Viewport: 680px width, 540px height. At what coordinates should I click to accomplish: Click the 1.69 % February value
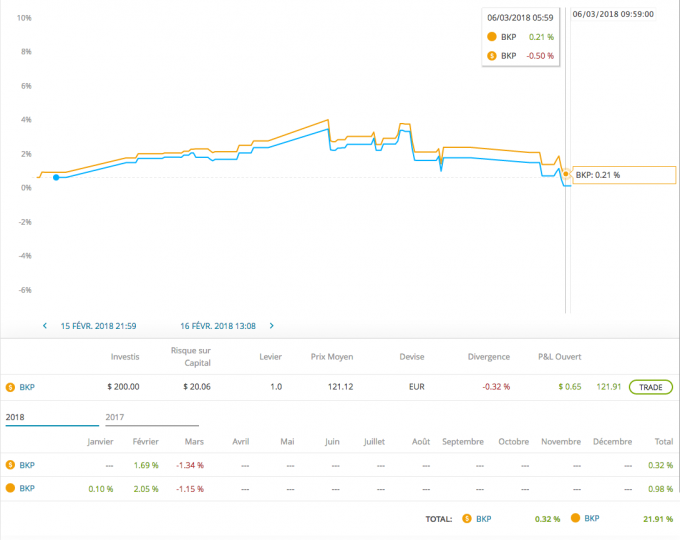[x=146, y=465]
